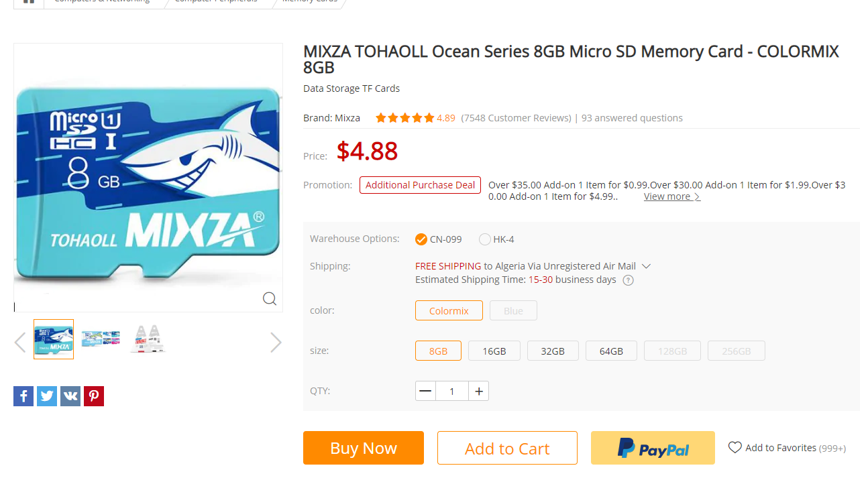Select the second product thumbnail image

pyautogui.click(x=101, y=339)
